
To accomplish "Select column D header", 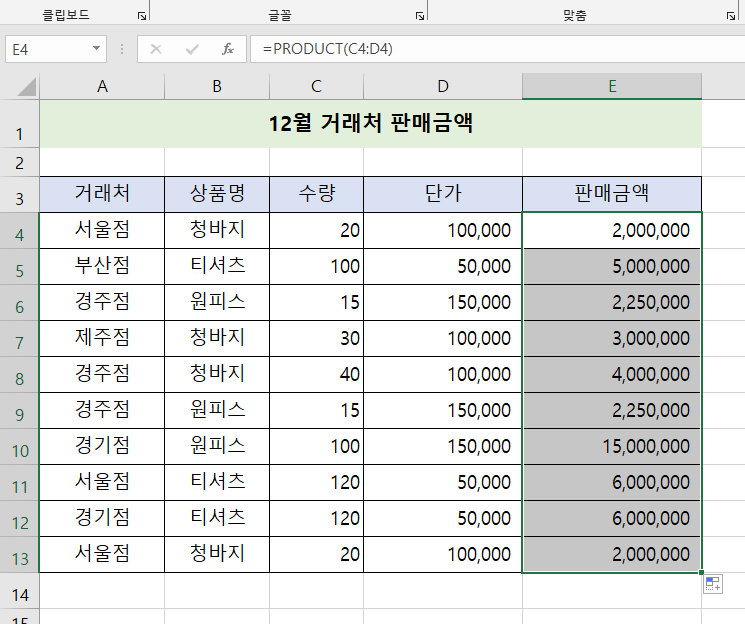I will click(443, 86).
